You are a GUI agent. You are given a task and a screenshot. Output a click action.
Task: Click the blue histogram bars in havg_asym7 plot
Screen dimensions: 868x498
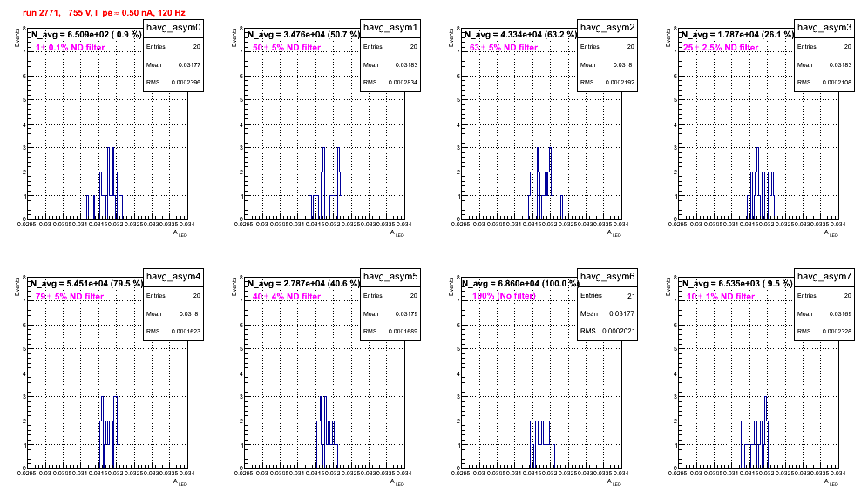(x=755, y=432)
